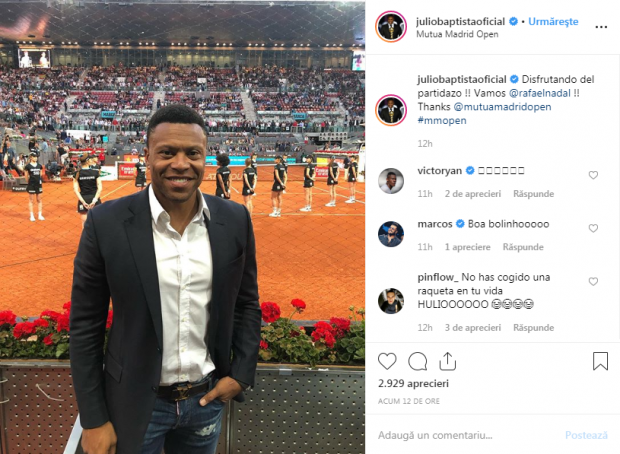Open the three-dot more options menu
620x454 pixels.
tap(601, 27)
